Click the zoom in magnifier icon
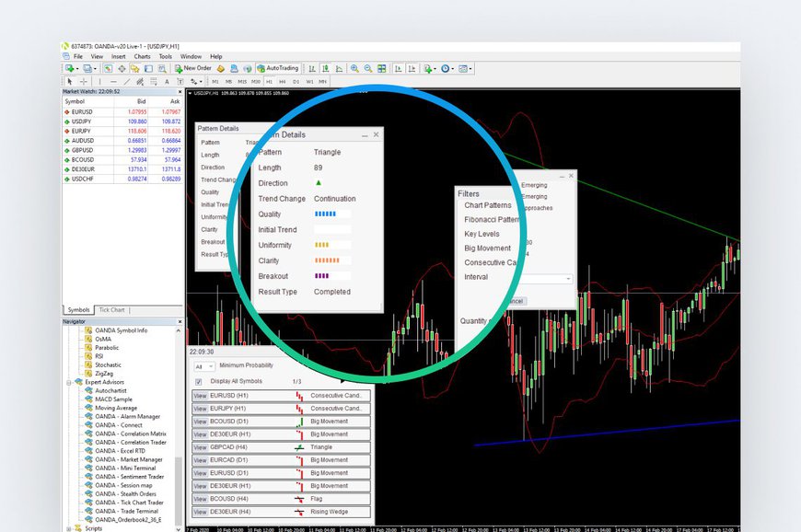This screenshot has width=801, height=532. 354,68
